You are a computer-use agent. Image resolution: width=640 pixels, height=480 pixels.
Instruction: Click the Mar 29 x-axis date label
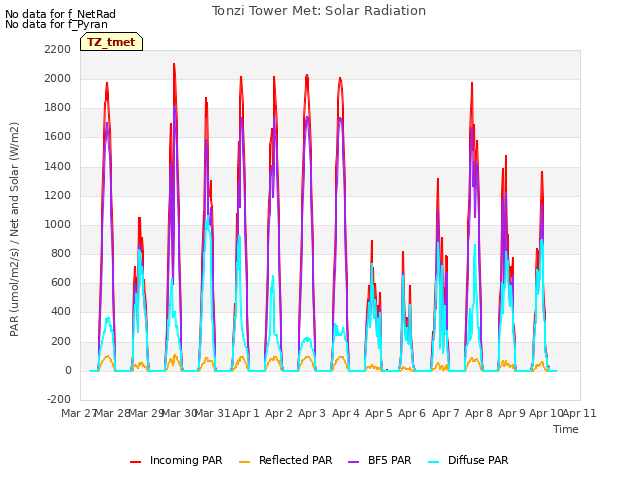click(x=146, y=413)
